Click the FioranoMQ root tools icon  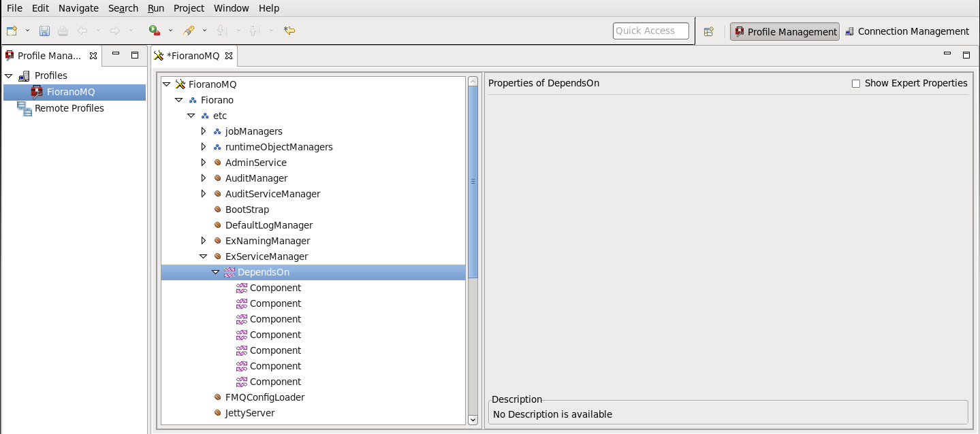click(x=180, y=84)
